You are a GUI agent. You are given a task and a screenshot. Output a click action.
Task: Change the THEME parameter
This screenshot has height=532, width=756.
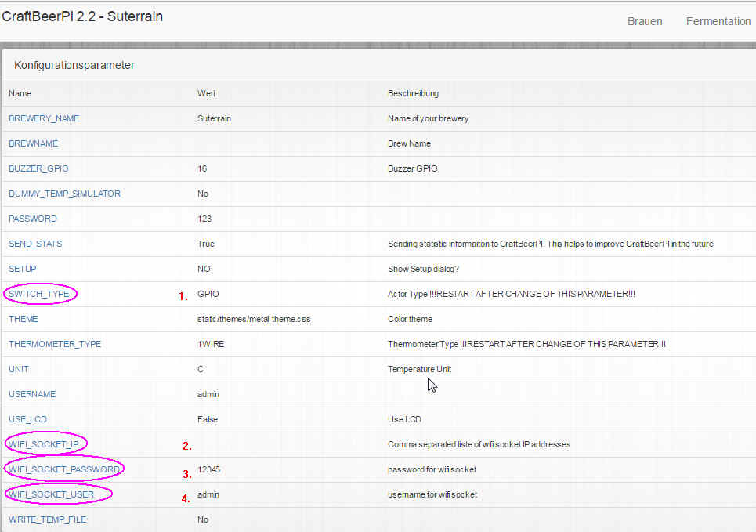coord(24,319)
